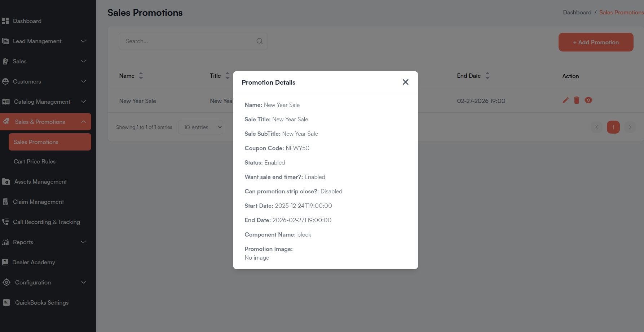Viewport: 644px width, 332px height.
Task: Open the 10 entries dropdown
Action: click(x=200, y=127)
